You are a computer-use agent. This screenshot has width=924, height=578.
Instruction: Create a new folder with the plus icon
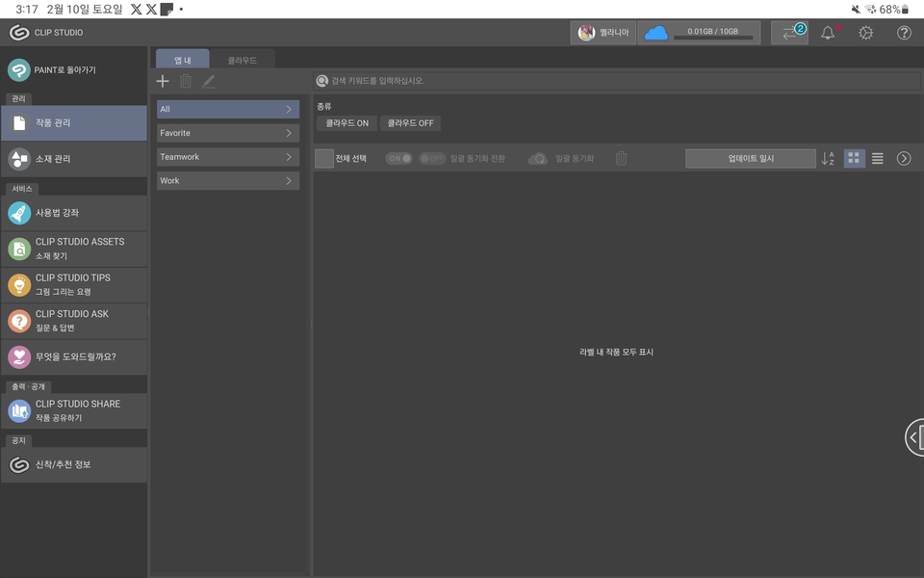pos(163,81)
